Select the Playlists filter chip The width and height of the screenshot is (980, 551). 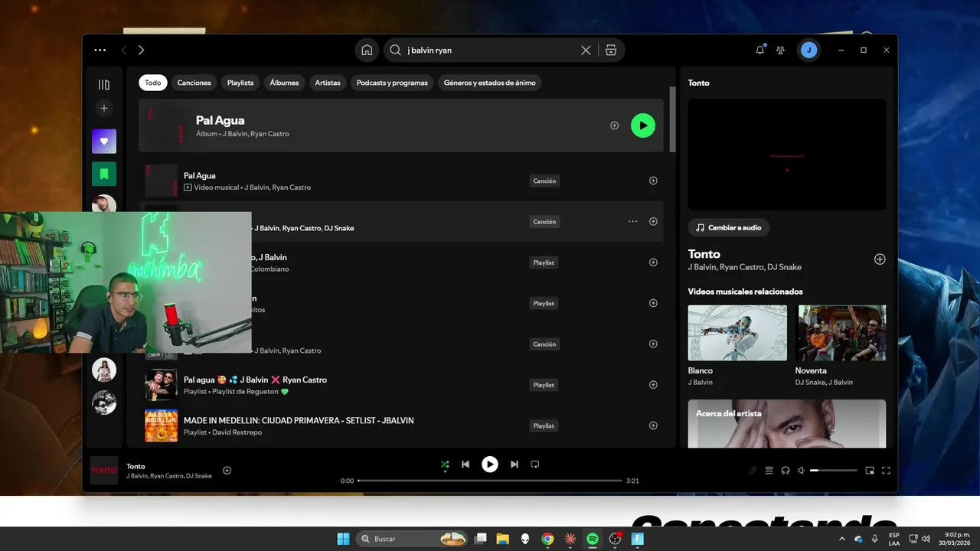[x=240, y=83]
